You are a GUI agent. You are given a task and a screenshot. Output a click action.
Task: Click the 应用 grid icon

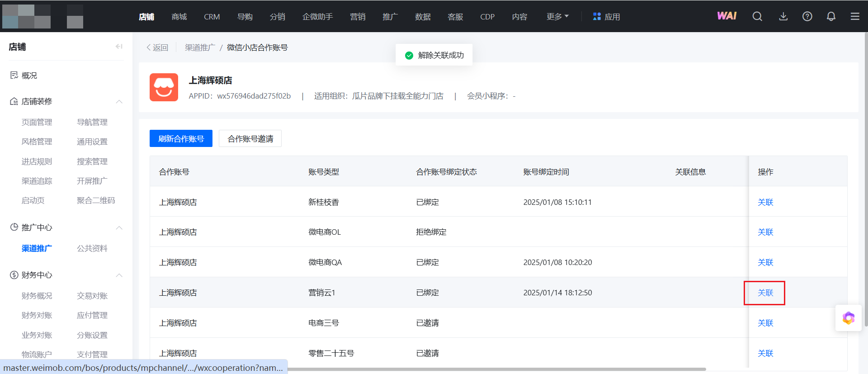click(597, 17)
